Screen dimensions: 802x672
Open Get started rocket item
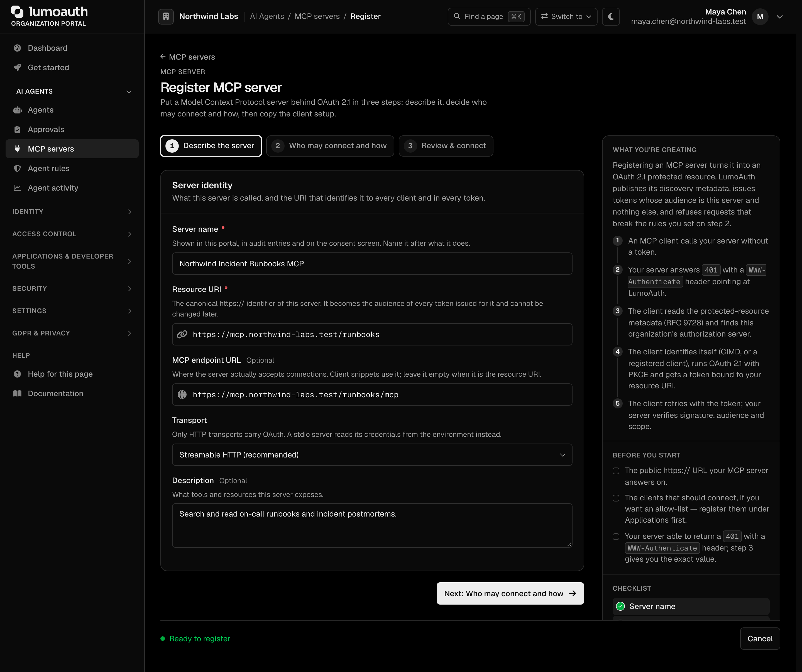coord(72,67)
